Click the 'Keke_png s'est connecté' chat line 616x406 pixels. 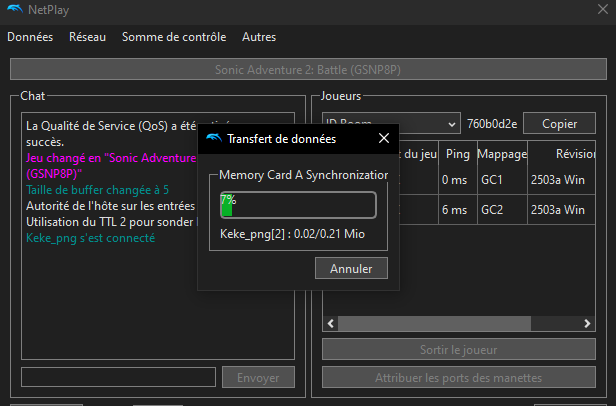90,238
